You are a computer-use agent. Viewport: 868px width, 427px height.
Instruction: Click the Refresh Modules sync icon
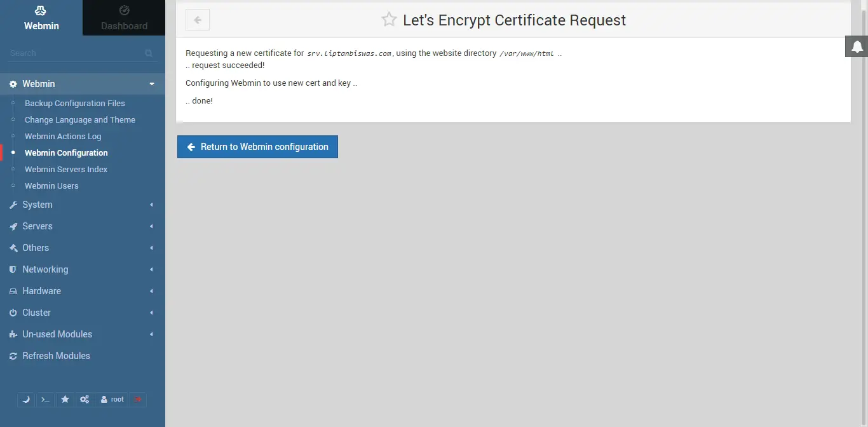13,356
